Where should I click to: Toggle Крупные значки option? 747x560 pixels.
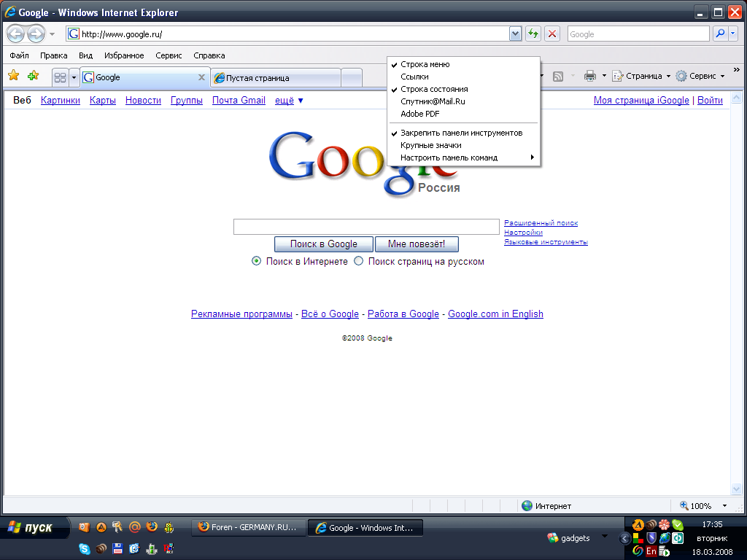[x=463, y=145]
